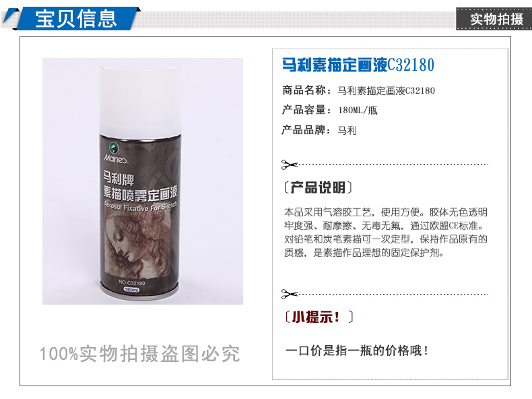
Task: Click the 180ml badge on the can
Action: tap(131, 290)
